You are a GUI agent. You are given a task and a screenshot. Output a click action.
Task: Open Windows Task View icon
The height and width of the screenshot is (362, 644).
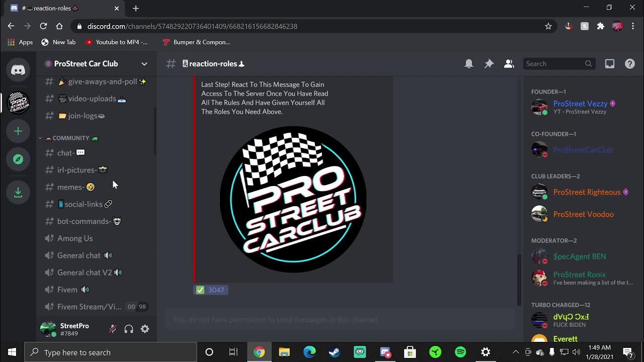point(233,352)
